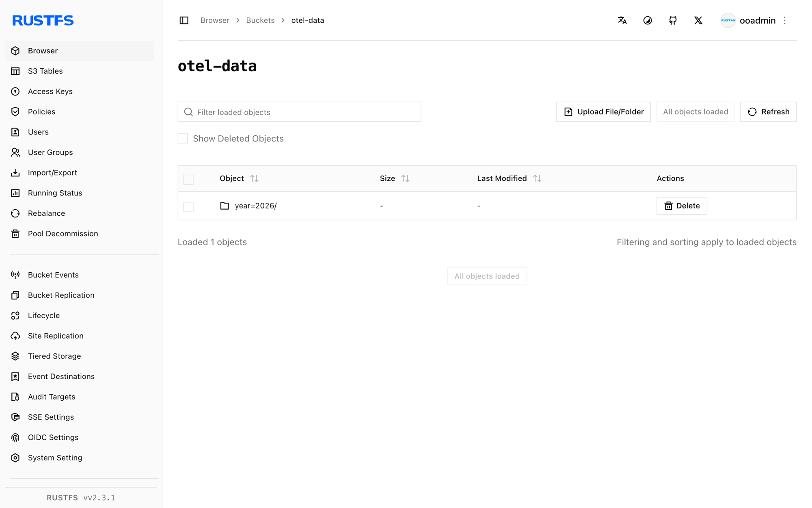
Task: Sort by Object column arrows
Action: 255,178
